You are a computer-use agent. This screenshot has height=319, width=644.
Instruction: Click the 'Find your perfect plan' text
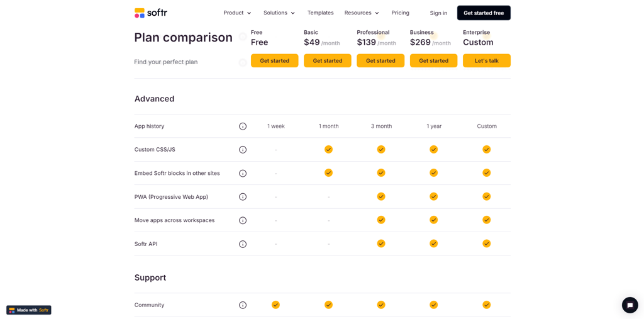166,62
